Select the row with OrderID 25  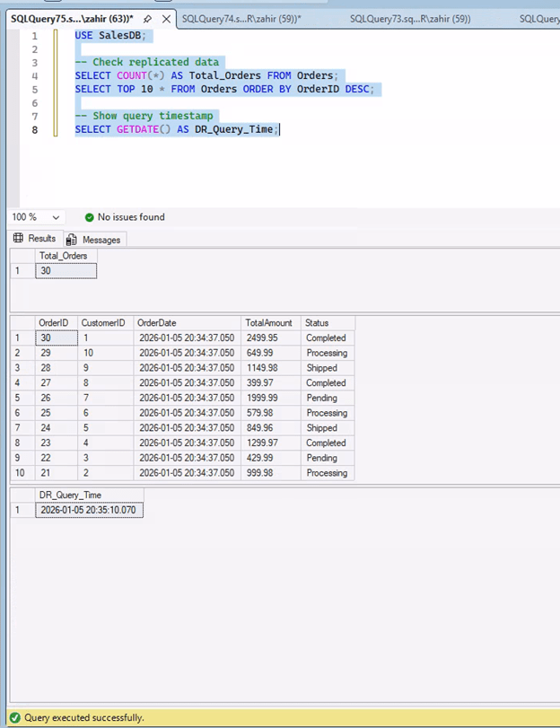(15, 413)
